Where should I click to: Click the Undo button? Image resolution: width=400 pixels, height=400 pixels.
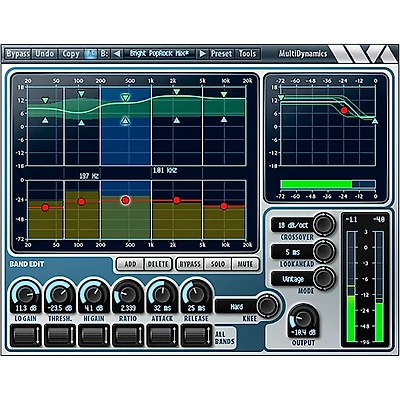point(45,54)
